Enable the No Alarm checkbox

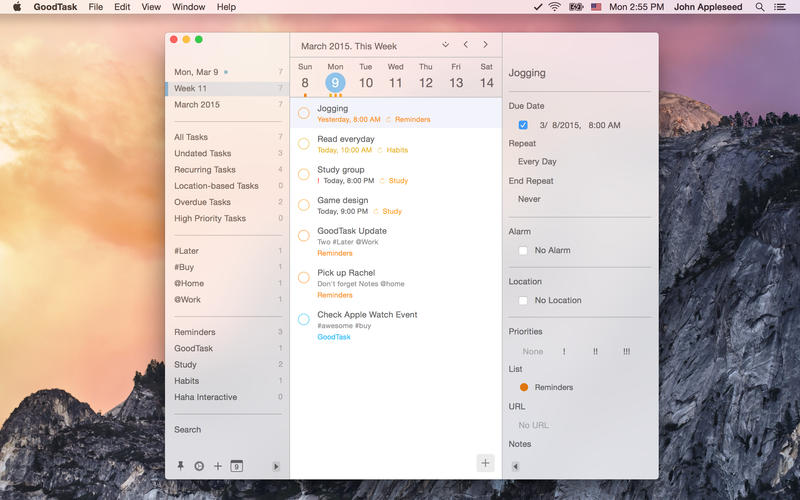tap(523, 250)
